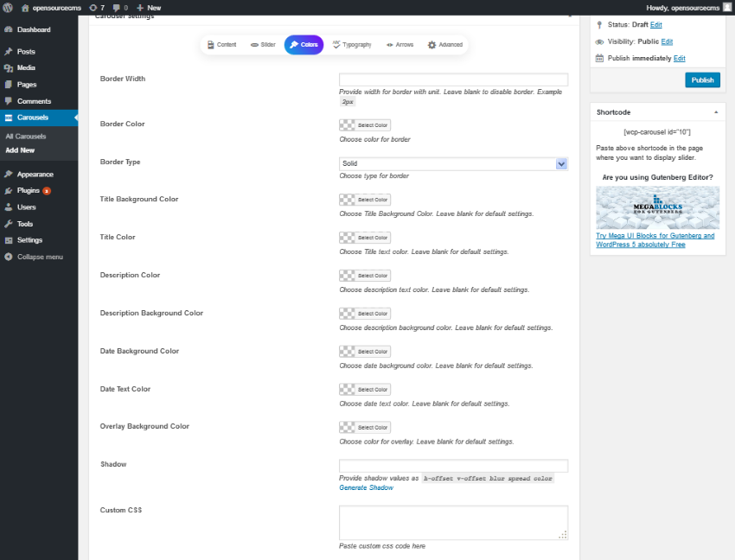Viewport: 735px width, 560px height.
Task: Click the Publish button
Action: (x=702, y=80)
